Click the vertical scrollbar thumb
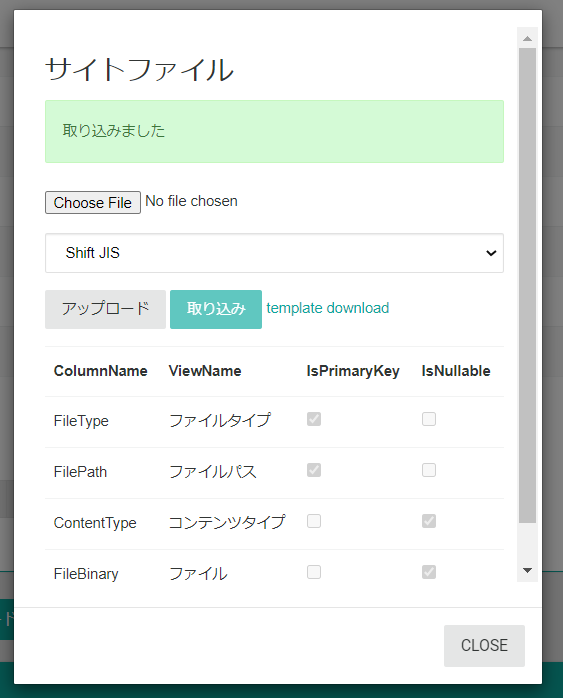The height and width of the screenshot is (698, 563). coord(527,285)
